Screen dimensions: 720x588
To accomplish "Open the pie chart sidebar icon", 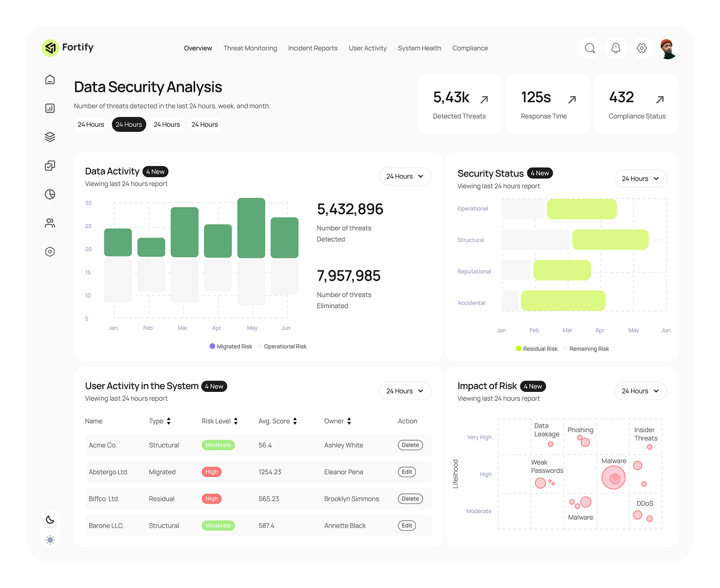I will click(50, 194).
